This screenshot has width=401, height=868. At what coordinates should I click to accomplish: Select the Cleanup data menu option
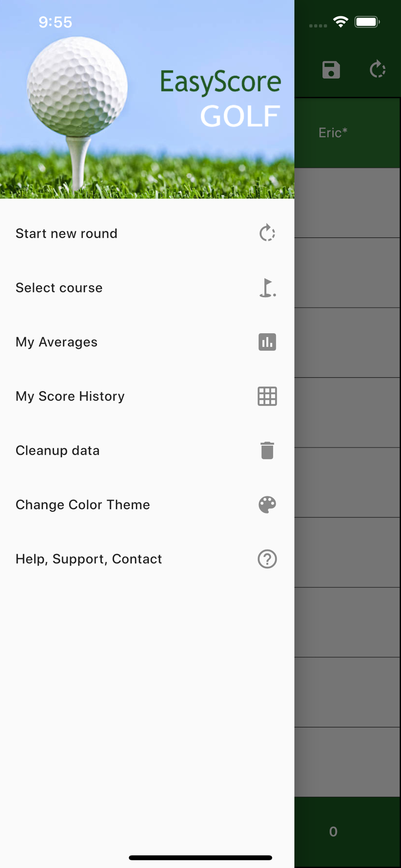147,450
